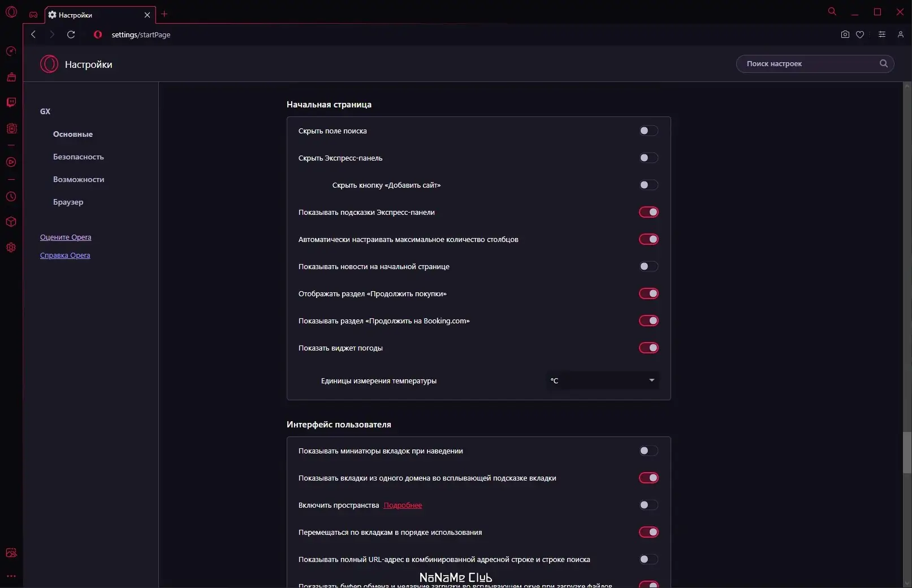Toggle «Показывать новости на начальной странице»

click(648, 266)
